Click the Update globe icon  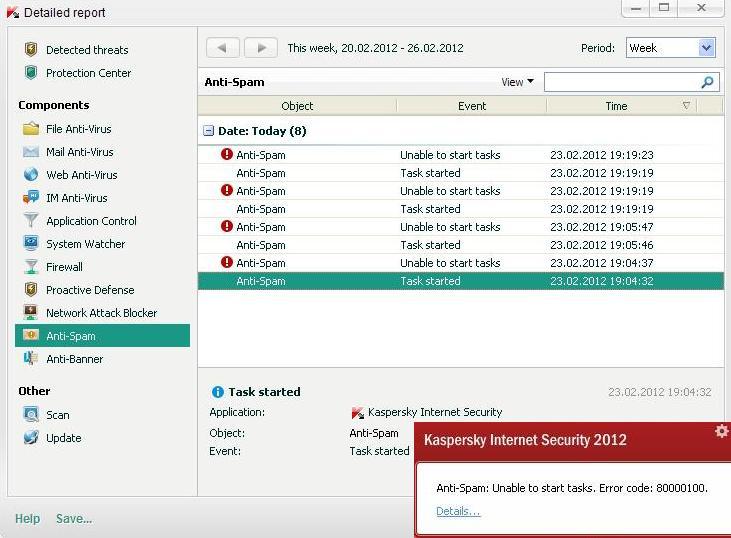click(x=31, y=437)
